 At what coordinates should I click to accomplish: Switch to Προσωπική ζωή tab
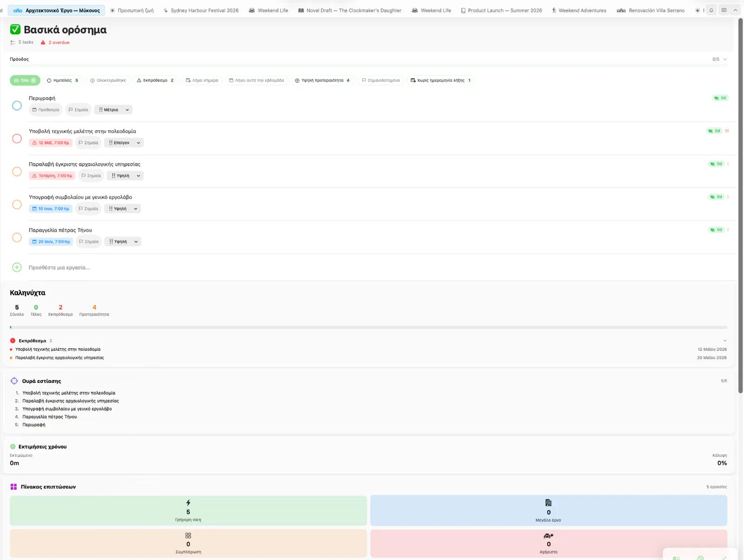click(x=132, y=10)
